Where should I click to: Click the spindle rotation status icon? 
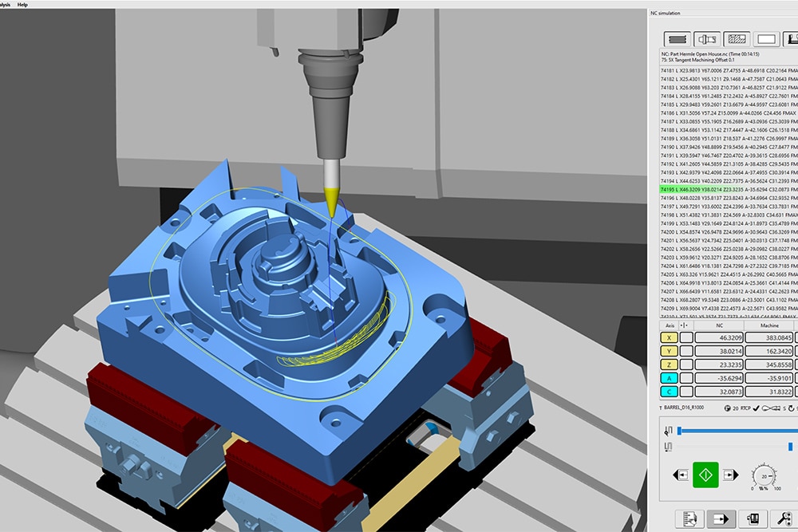click(793, 408)
